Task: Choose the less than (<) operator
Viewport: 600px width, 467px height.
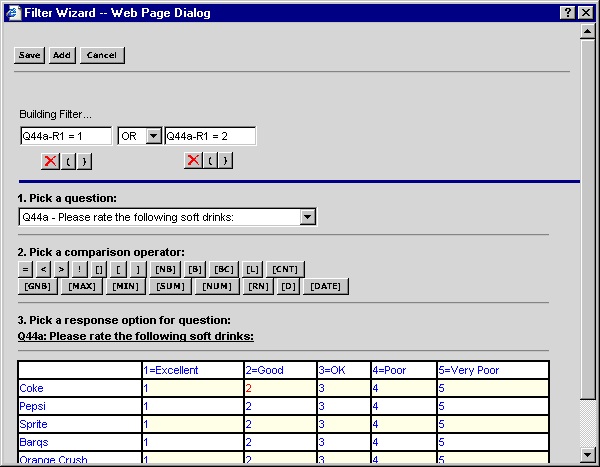Action: coord(43,269)
